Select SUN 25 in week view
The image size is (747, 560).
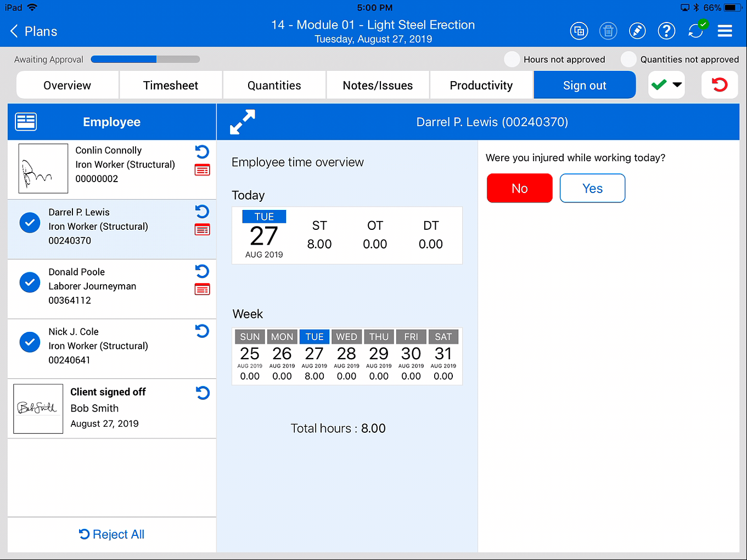coord(250,355)
